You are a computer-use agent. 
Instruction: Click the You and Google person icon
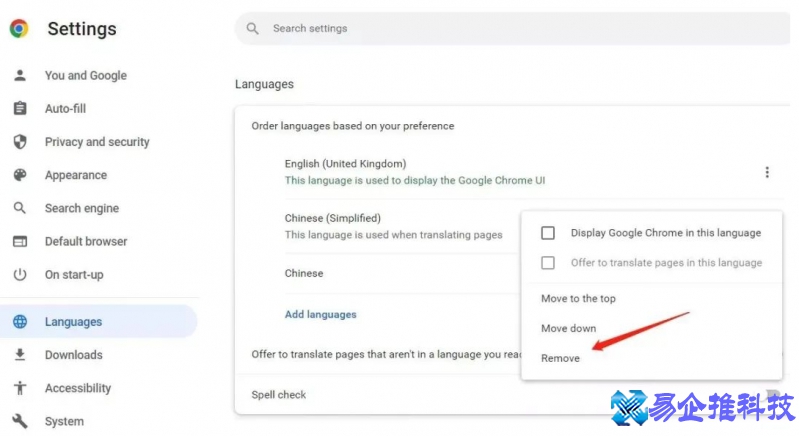20,76
